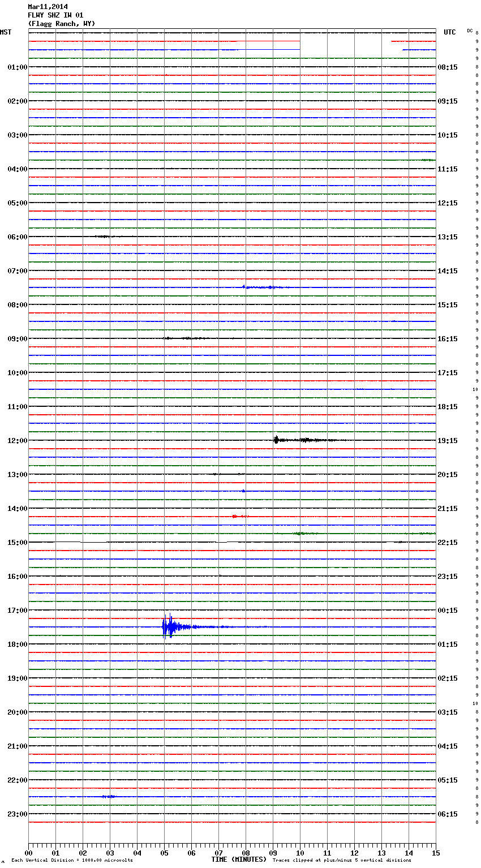The width and height of the screenshot is (481, 868).
Task: Select the 23:00 MST time label
Action: coord(18,814)
